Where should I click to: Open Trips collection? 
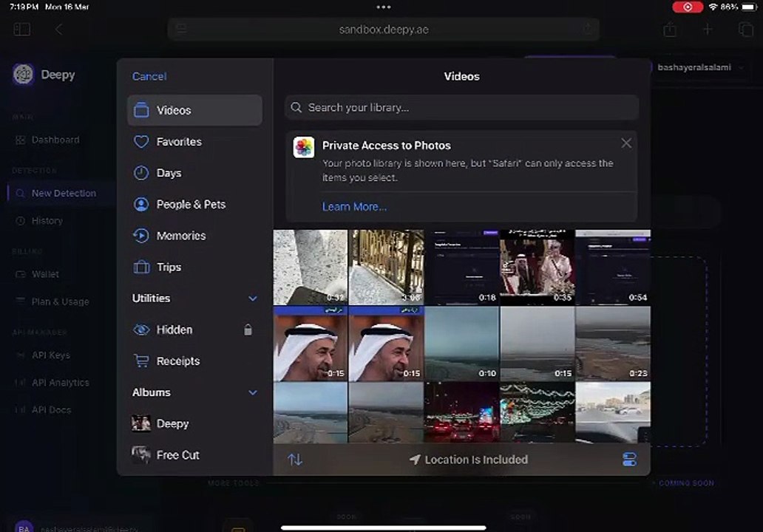(194, 267)
